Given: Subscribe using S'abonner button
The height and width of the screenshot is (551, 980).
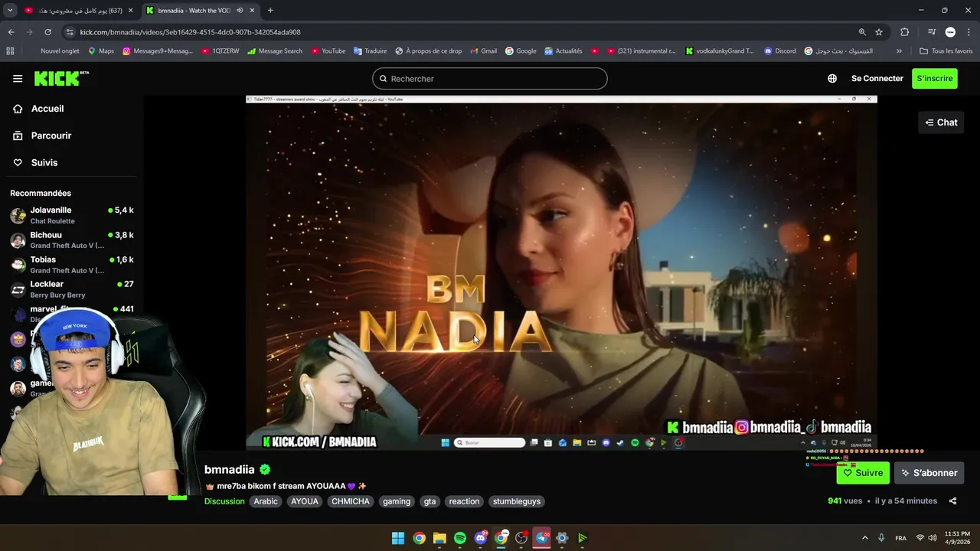Looking at the screenshot, I should 929,473.
